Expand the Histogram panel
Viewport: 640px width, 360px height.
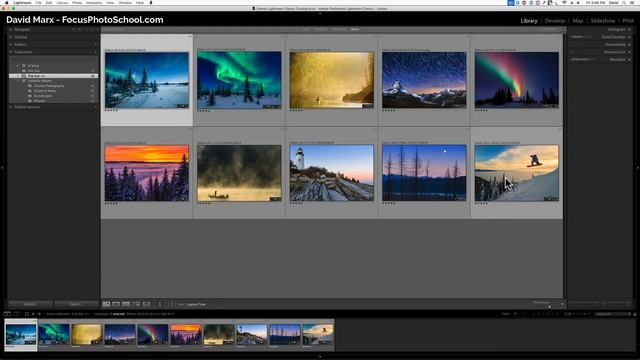point(629,29)
